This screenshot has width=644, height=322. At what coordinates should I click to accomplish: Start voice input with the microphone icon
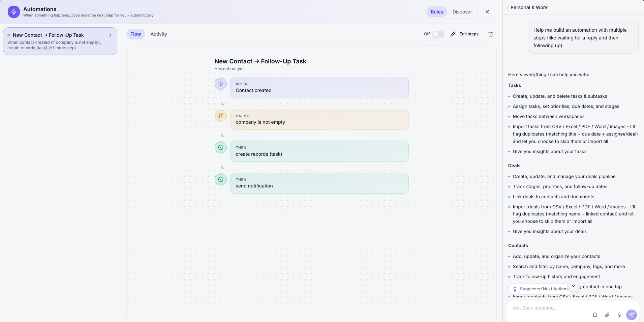619,315
